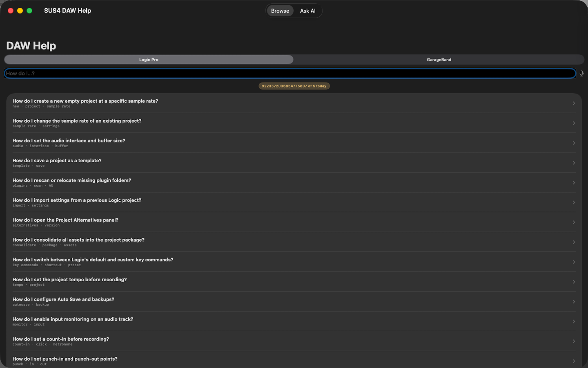This screenshot has height=368, width=588.
Task: Expand chevron for input monitoring row
Action: coord(574,321)
